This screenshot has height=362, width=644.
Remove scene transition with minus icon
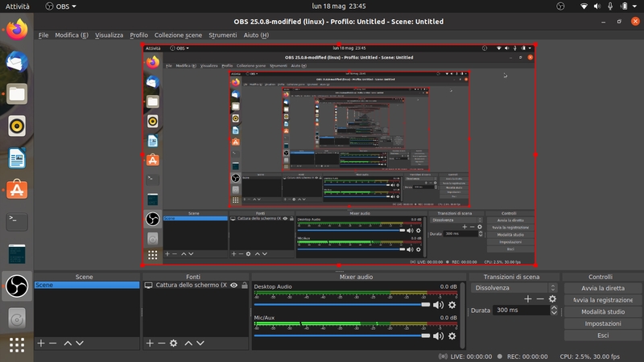tap(540, 299)
